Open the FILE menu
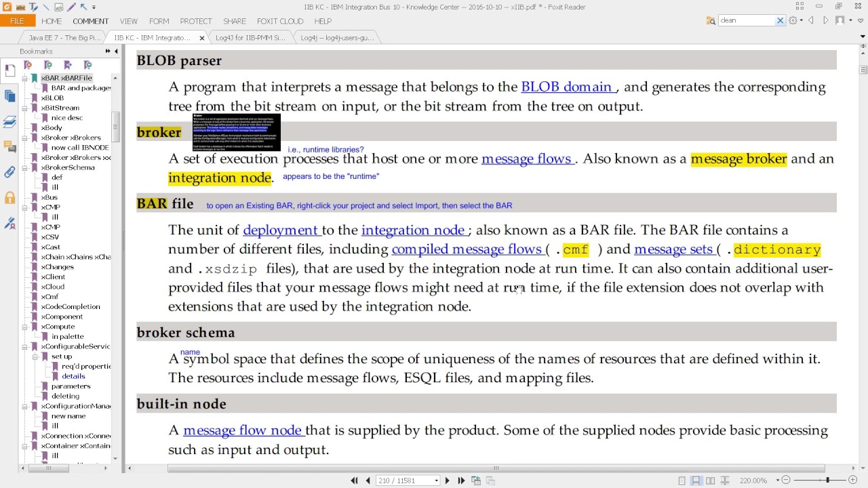Image resolution: width=868 pixels, height=488 pixels. click(x=17, y=21)
